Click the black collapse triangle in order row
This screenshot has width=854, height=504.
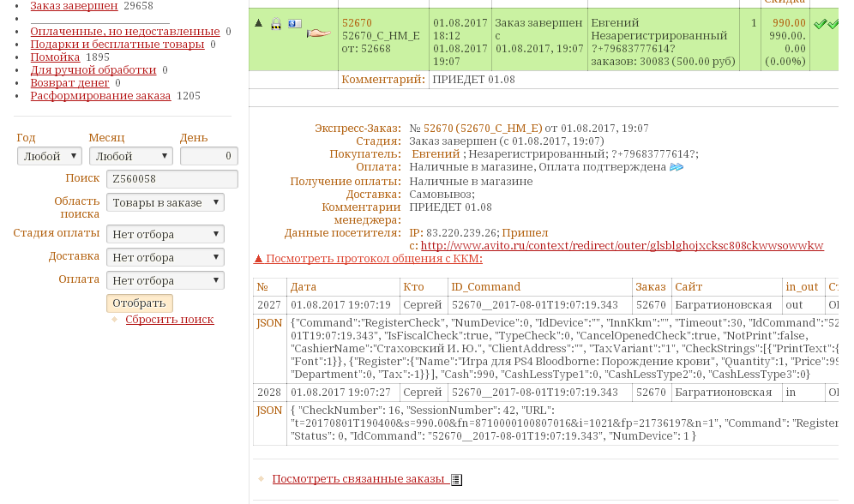(x=258, y=23)
